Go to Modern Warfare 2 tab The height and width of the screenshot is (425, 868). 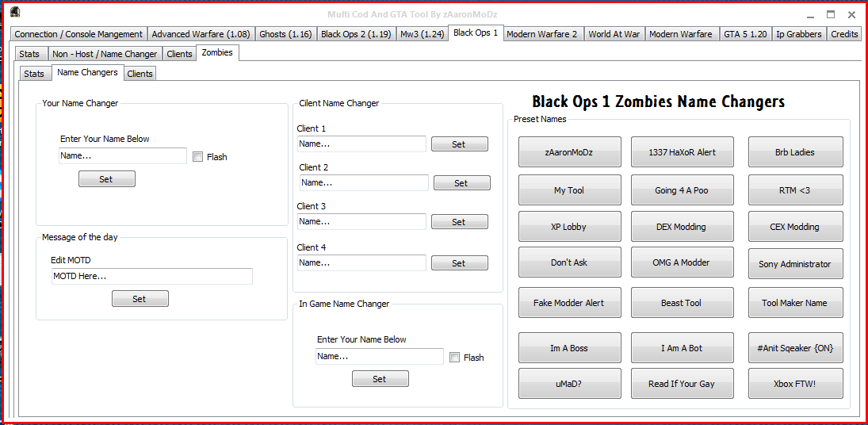pos(542,34)
